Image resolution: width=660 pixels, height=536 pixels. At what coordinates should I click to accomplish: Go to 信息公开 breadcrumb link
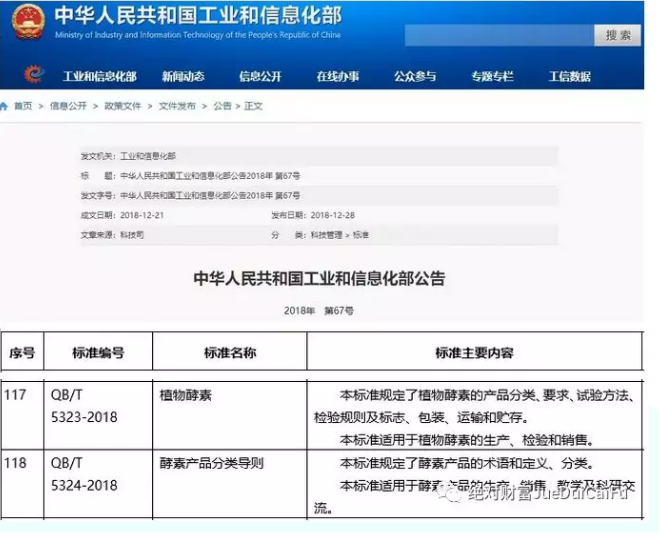pos(68,106)
